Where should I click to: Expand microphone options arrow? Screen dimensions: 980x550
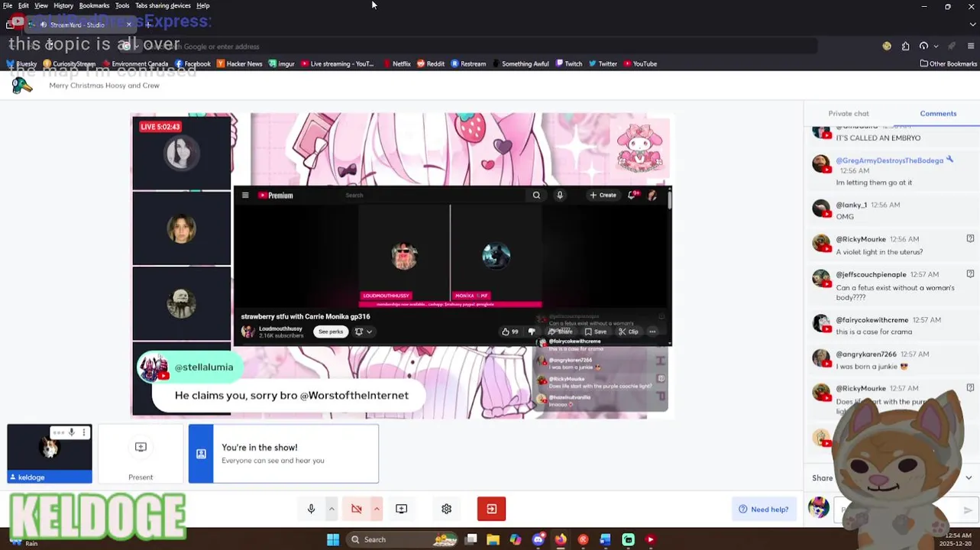coord(332,509)
